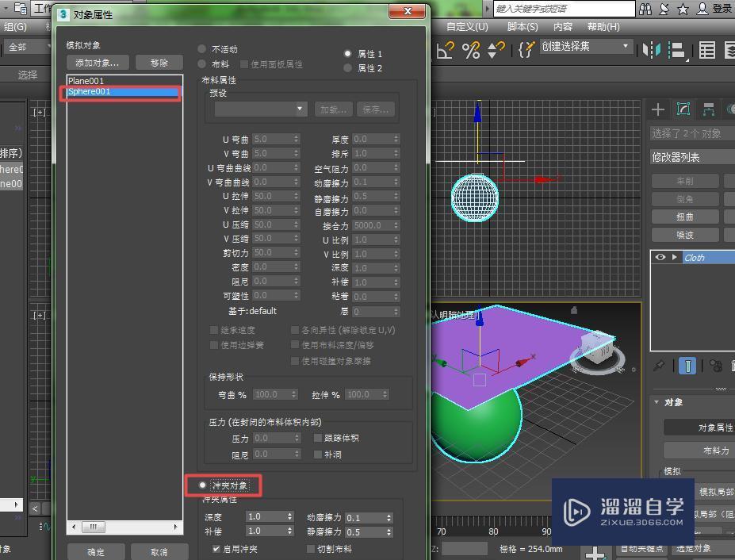Select Sphere001 in the object list
Screen dimensions: 735x560
pyautogui.click(x=124, y=91)
